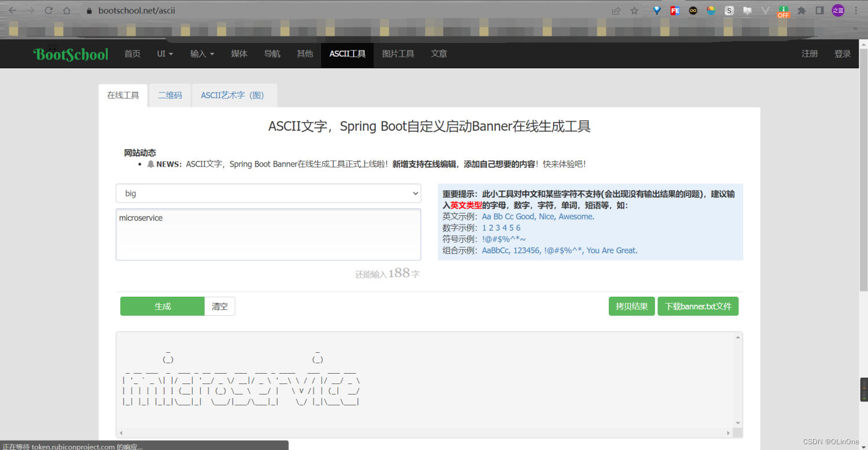Image resolution: width=868 pixels, height=450 pixels.
Task: Click the 注册 link
Action: [810, 54]
